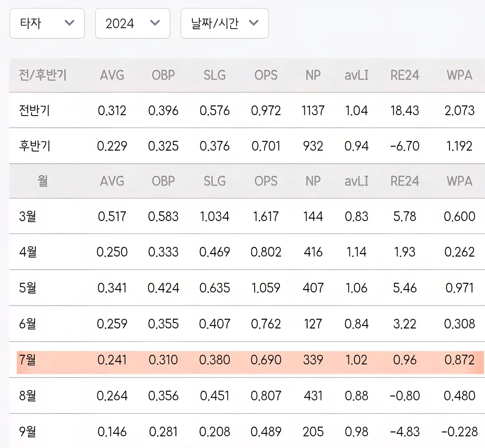Select the 전반기 row
The height and width of the screenshot is (448, 485).
247,110
